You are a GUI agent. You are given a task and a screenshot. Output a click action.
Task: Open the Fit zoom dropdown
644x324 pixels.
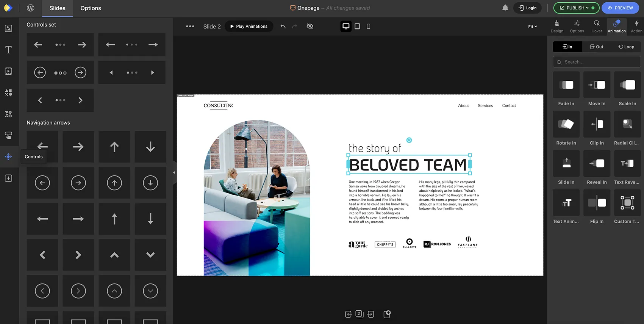pos(533,27)
